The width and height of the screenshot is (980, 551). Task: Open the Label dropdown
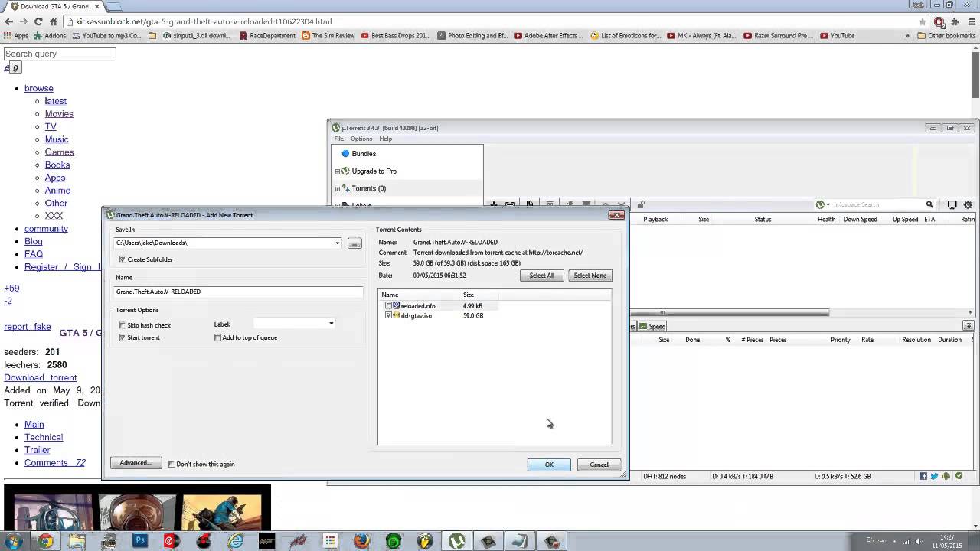click(x=332, y=324)
